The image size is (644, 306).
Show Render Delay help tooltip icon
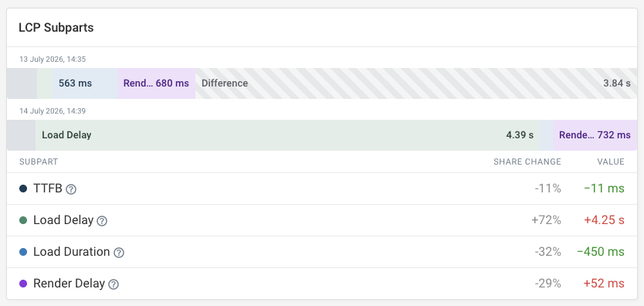click(x=114, y=284)
